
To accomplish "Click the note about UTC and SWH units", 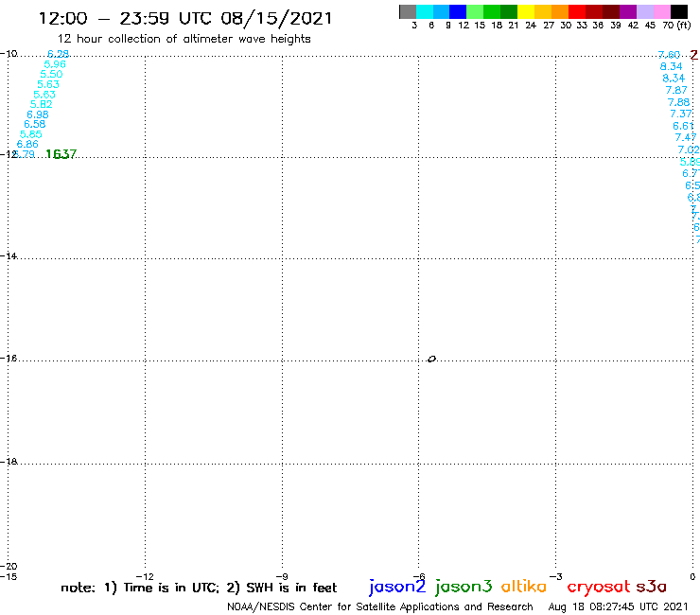I will pyautogui.click(x=199, y=588).
